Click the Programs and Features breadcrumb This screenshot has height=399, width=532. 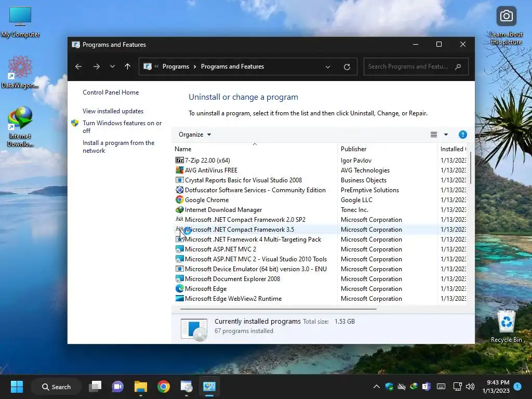[232, 66]
